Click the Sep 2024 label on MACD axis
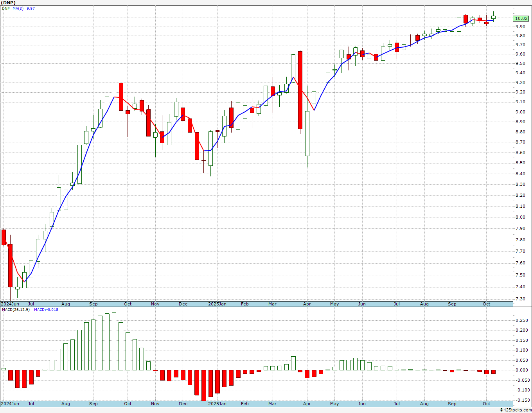The height and width of the screenshot is (413, 532). click(93, 404)
